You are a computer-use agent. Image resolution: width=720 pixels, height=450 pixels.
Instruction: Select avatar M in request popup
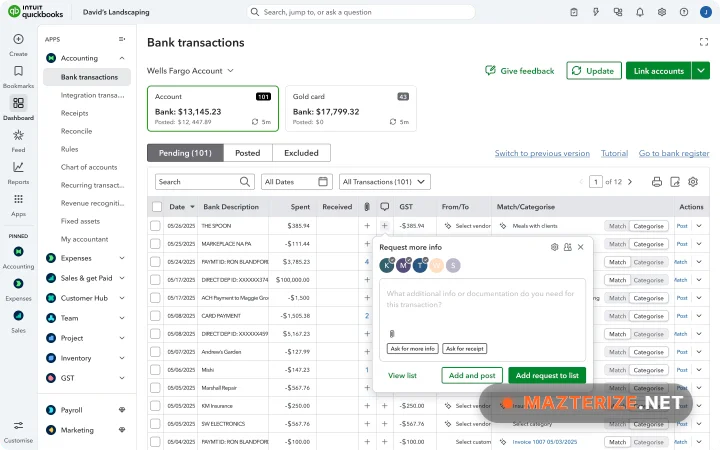(403, 265)
